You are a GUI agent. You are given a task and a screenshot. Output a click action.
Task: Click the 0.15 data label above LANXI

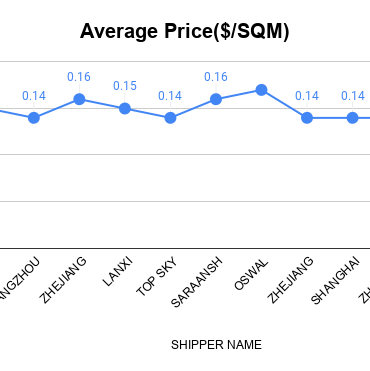coord(125,86)
